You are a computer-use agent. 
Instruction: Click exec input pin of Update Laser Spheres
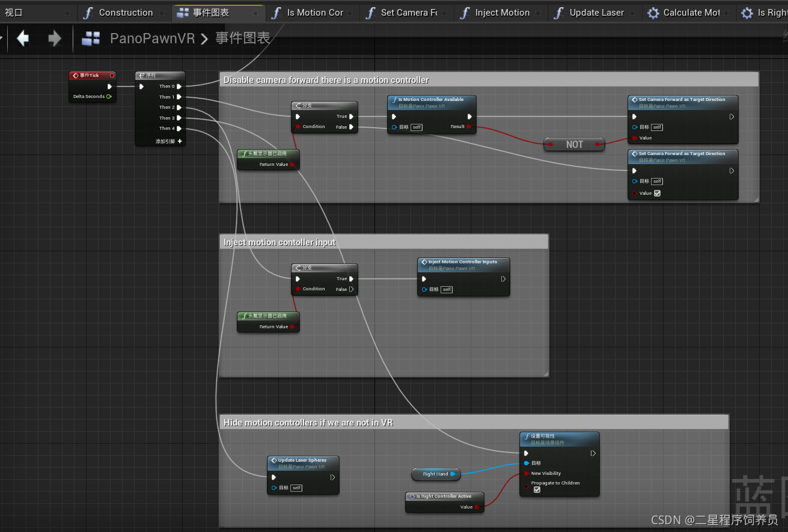pos(273,477)
